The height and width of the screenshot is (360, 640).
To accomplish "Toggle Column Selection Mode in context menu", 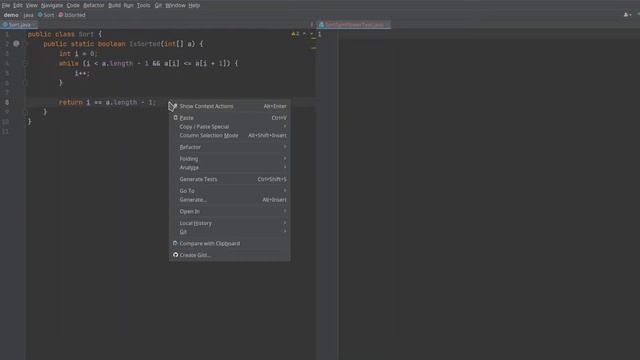I will [x=230, y=136].
